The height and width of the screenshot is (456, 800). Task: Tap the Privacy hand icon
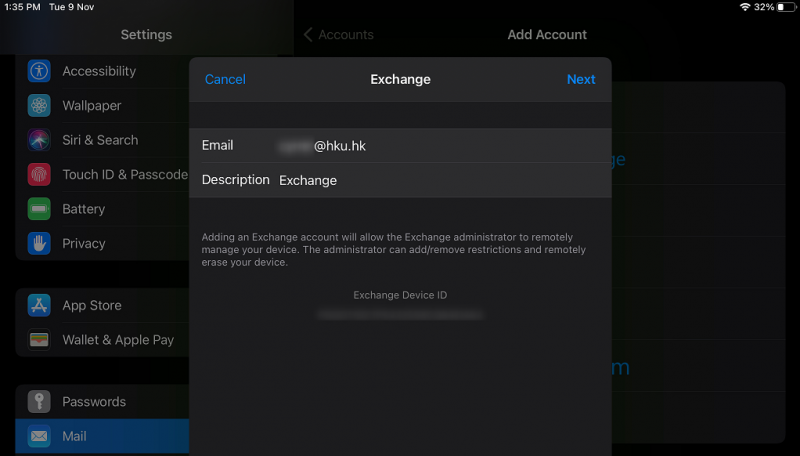[39, 243]
